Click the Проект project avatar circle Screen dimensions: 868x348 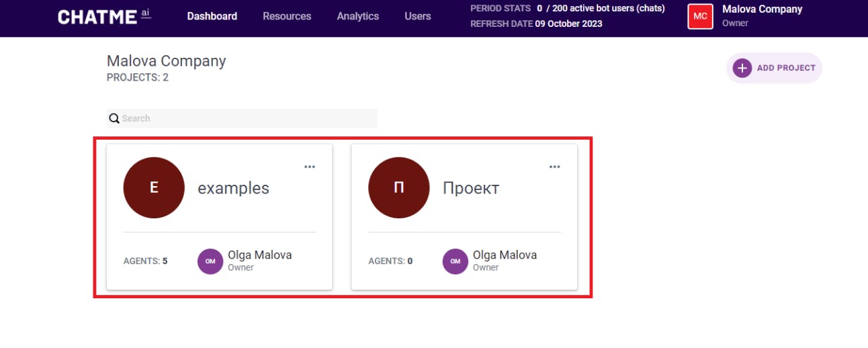click(398, 187)
